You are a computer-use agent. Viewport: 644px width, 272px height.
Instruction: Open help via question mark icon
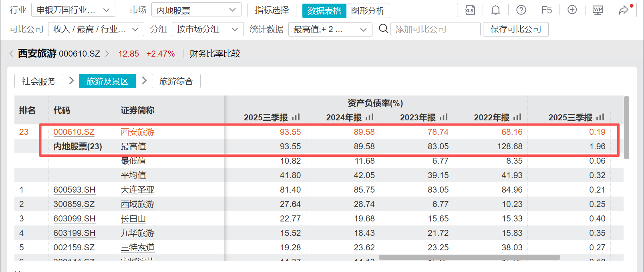[521, 10]
